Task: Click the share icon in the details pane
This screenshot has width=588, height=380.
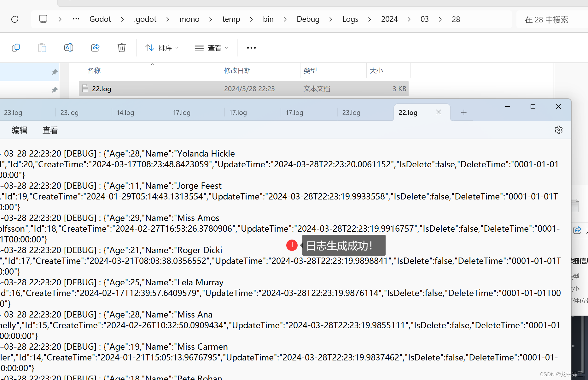Action: [x=577, y=230]
